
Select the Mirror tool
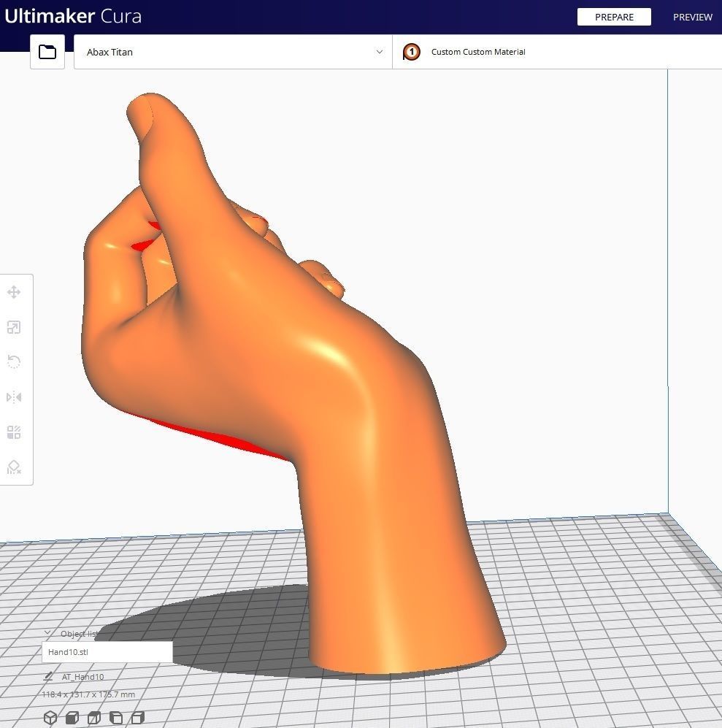pos(14,397)
